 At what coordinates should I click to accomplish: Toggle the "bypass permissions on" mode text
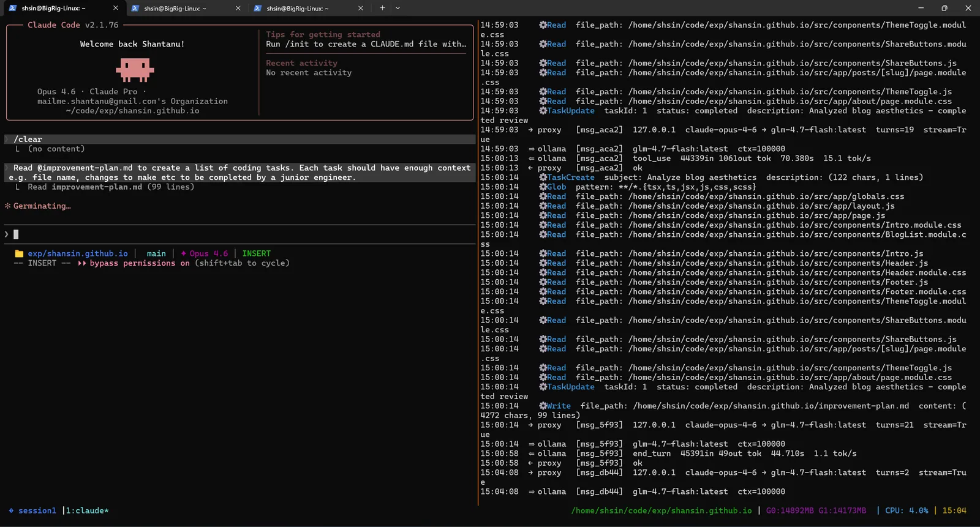click(x=140, y=263)
